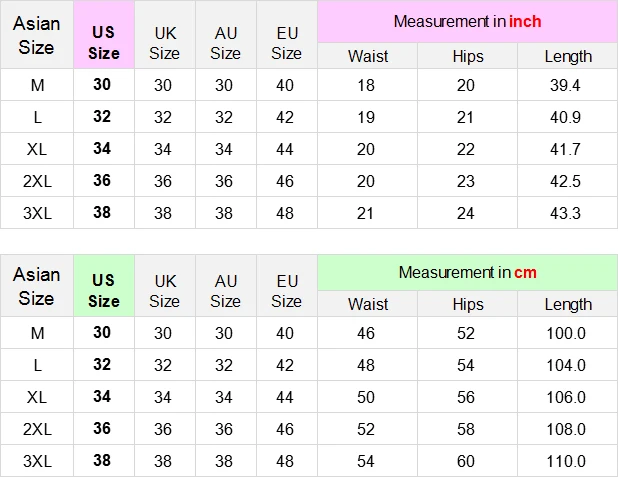Click waist value 18 in inch table
The image size is (618, 477).
368,85
